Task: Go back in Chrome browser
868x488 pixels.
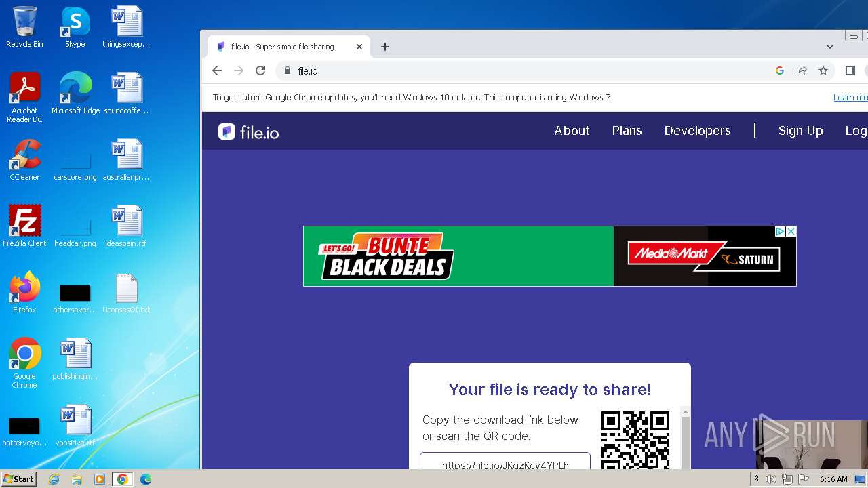Action: point(217,70)
